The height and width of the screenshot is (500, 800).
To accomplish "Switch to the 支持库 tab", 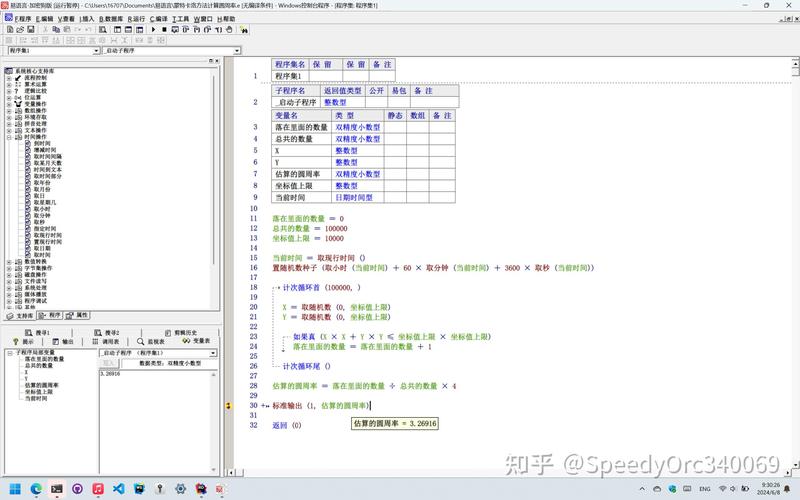I will [x=20, y=316].
